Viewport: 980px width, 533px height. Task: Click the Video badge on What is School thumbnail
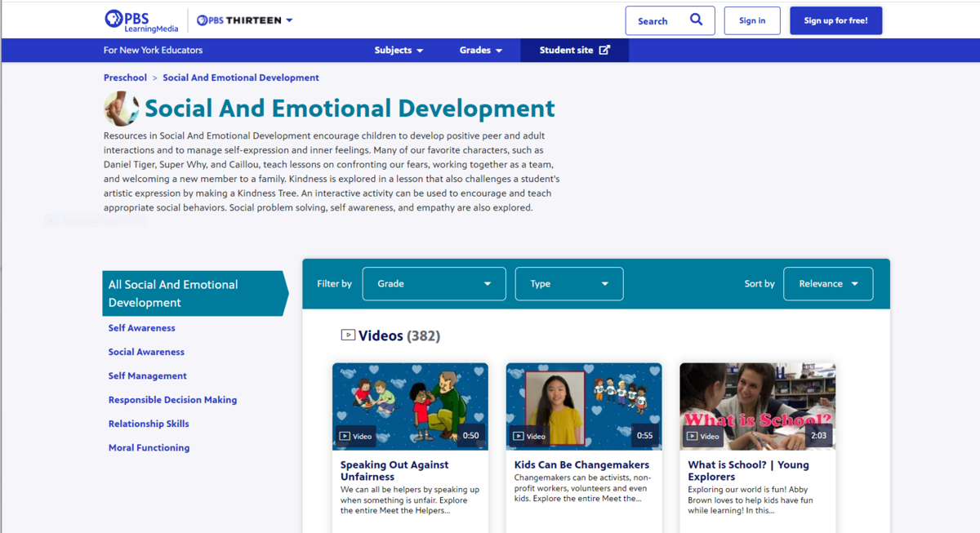point(702,436)
